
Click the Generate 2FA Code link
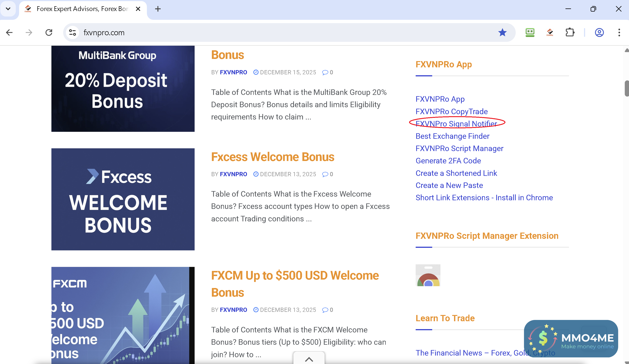pos(448,161)
